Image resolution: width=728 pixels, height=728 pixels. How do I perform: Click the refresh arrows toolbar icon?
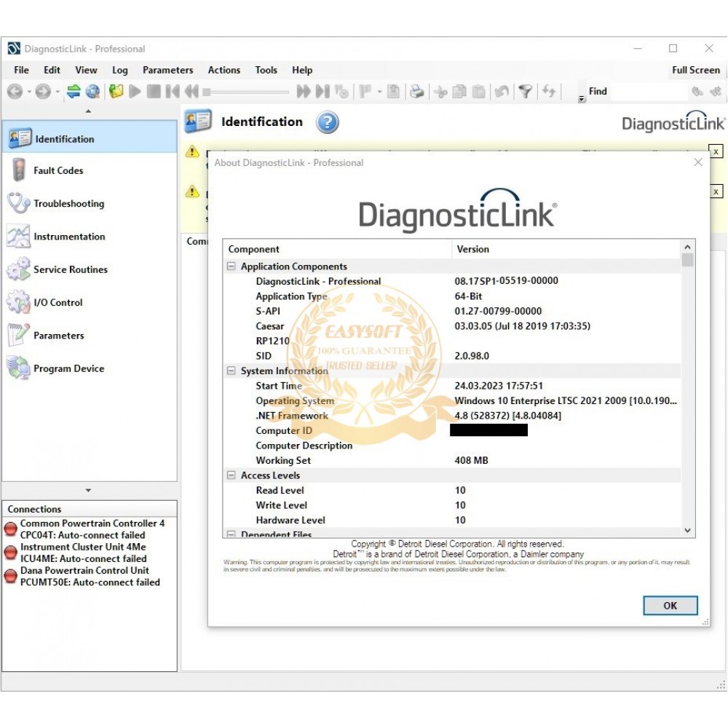(x=549, y=92)
